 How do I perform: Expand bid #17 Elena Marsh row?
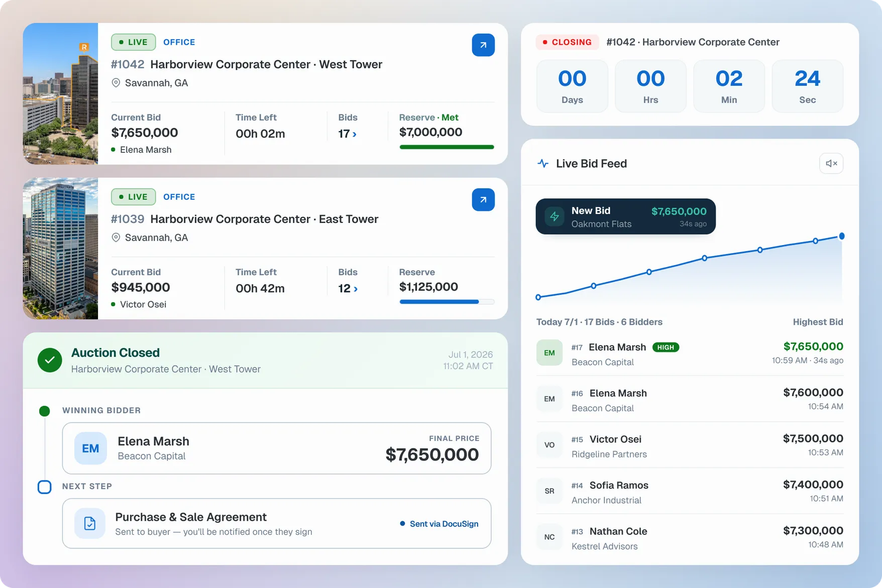click(x=690, y=354)
